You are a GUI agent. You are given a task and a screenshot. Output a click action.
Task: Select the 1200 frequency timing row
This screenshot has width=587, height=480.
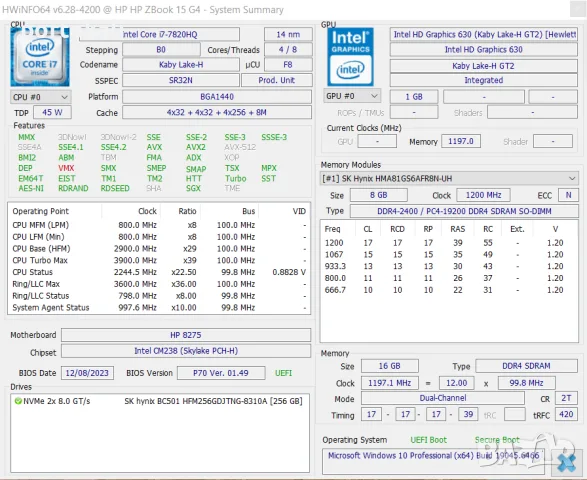coord(448,243)
